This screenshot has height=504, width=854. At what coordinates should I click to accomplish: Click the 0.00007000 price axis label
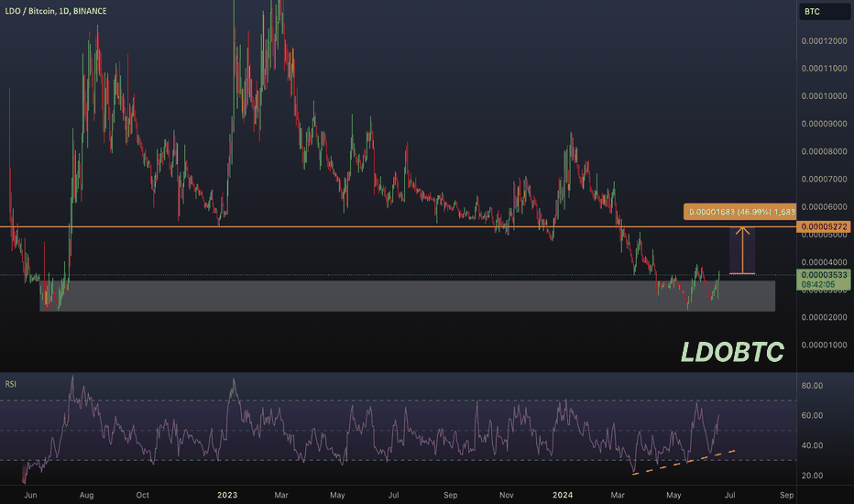click(x=824, y=179)
